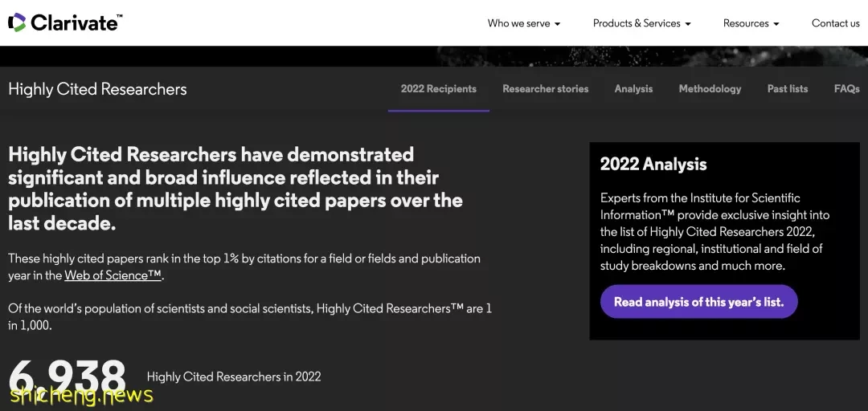Image resolution: width=868 pixels, height=411 pixels.
Task: Open the Who we serve dropdown
Action: click(524, 23)
